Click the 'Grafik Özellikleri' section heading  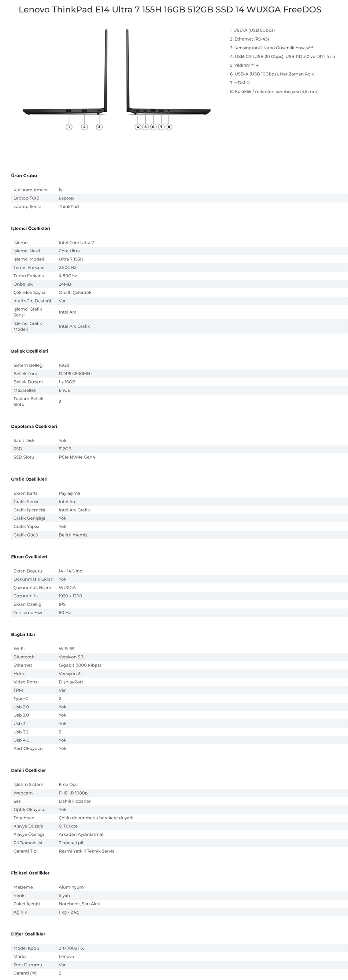(x=29, y=479)
